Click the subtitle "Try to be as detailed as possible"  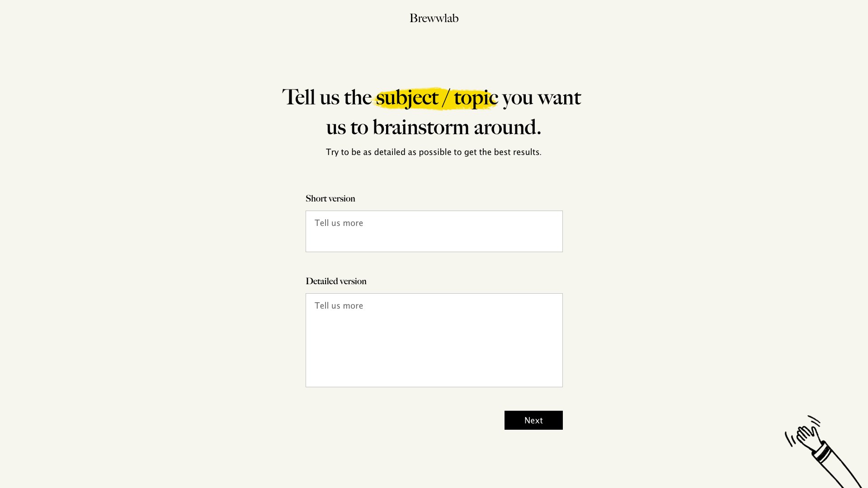(x=433, y=152)
